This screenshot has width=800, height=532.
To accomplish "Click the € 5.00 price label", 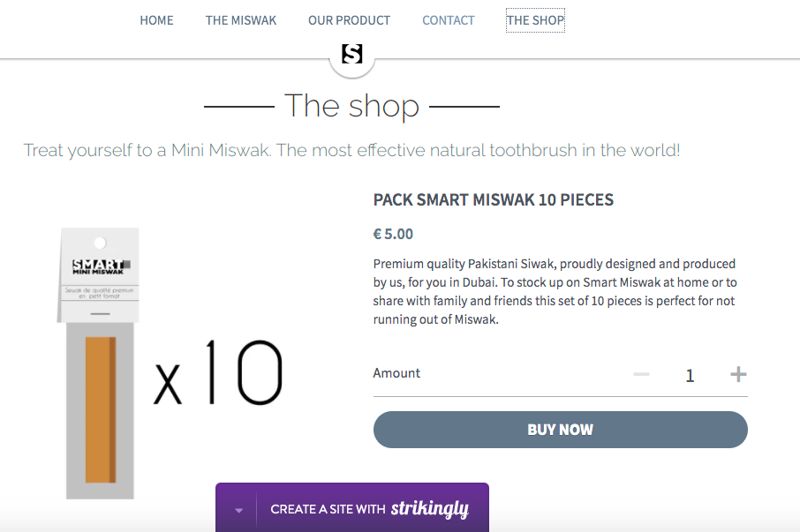I will 391,233.
